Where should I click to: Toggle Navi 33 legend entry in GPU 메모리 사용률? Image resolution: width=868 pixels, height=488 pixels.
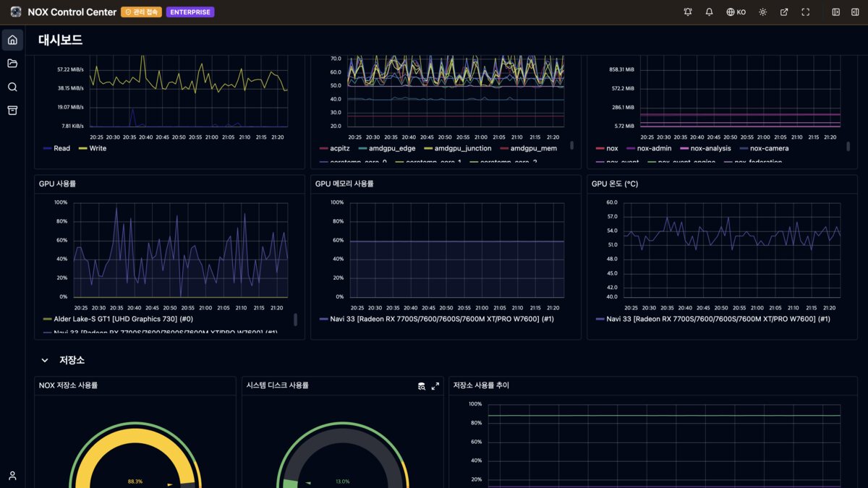click(x=436, y=319)
